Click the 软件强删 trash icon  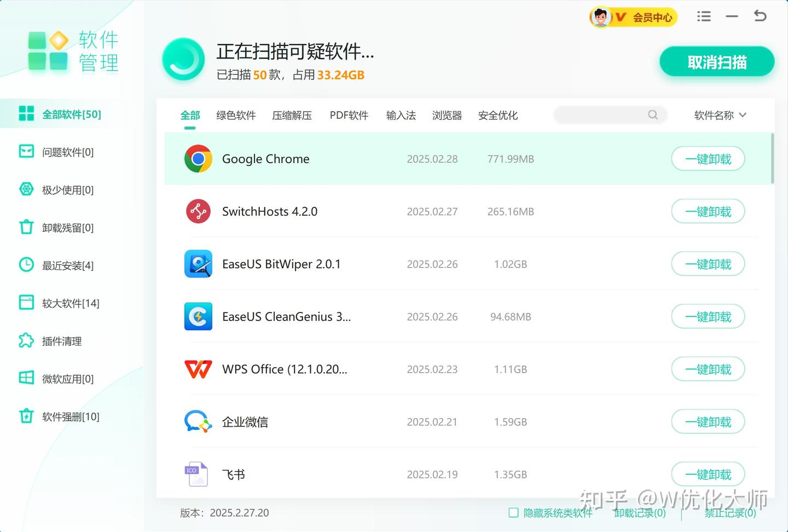tap(26, 416)
